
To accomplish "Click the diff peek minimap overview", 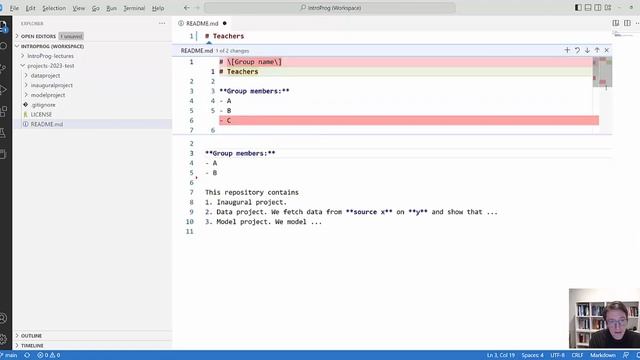I will click(x=602, y=73).
